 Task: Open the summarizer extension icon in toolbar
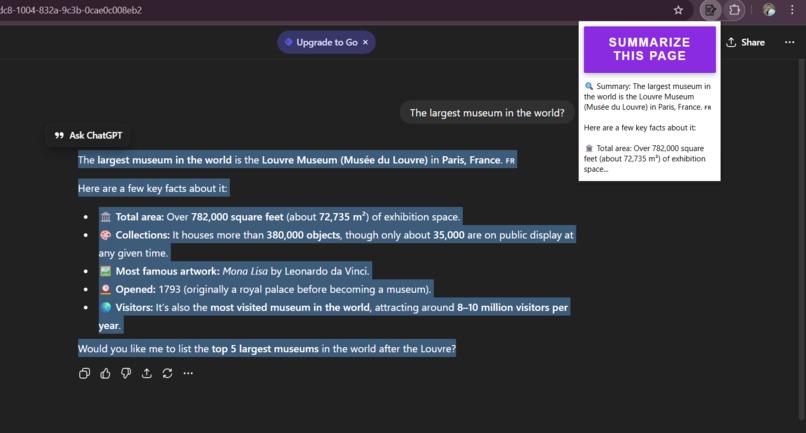(x=710, y=10)
